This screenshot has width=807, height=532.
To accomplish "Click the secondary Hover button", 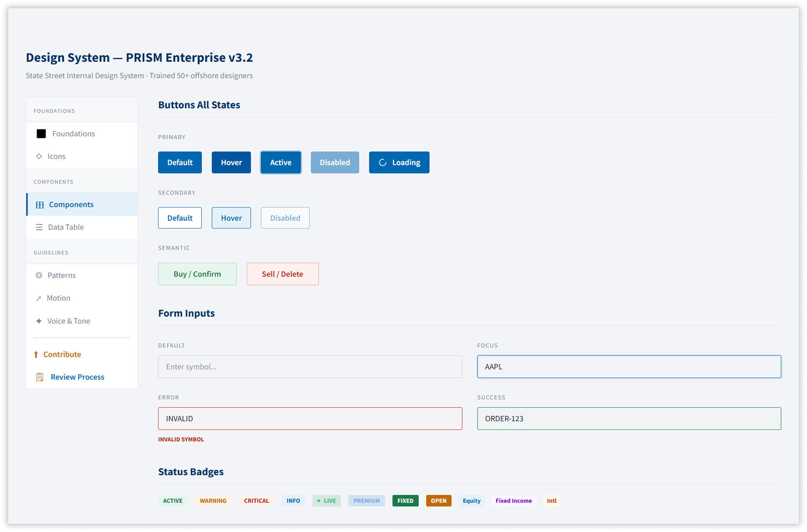I will coord(231,218).
